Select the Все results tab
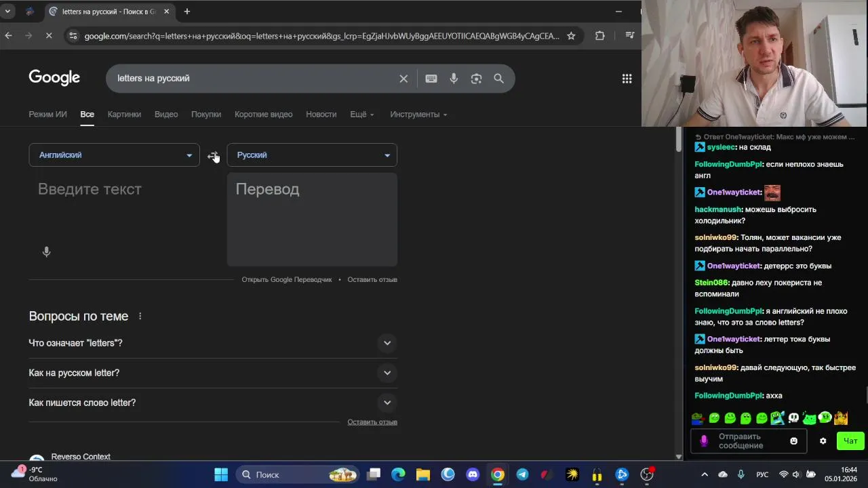868x488 pixels. point(87,115)
